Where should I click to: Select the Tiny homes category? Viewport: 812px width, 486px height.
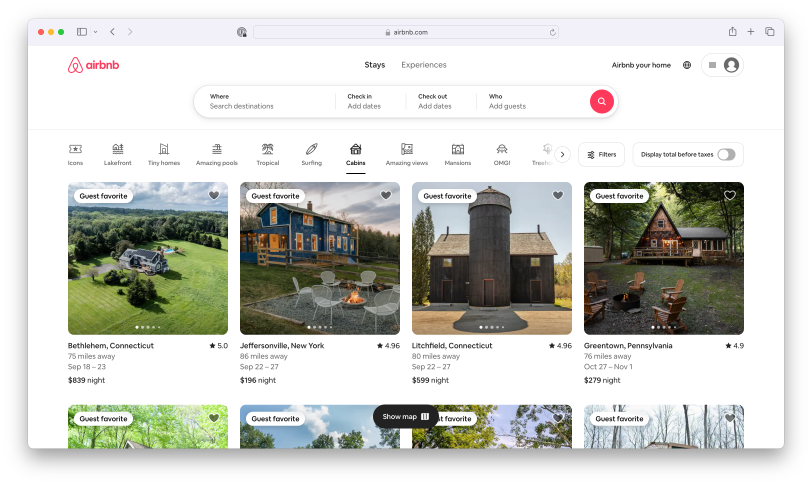point(164,154)
